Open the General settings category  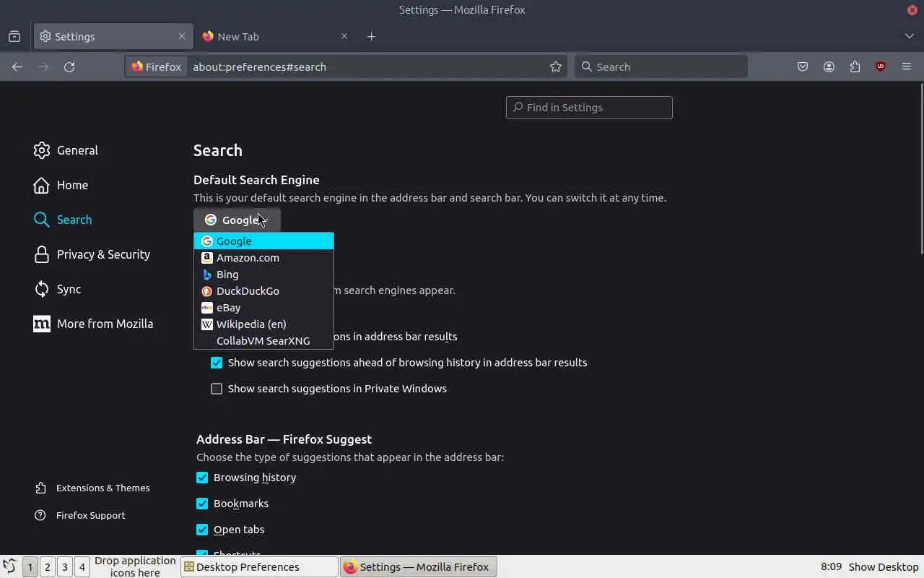click(x=66, y=150)
